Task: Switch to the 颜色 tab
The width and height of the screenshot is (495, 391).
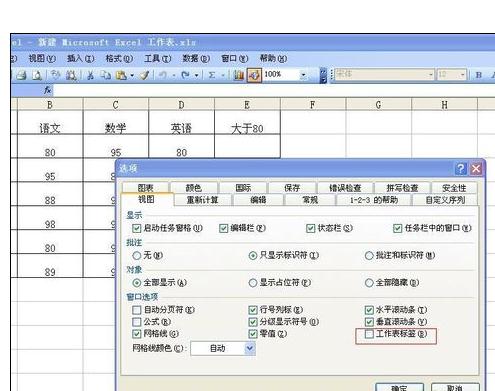Action: (194, 188)
